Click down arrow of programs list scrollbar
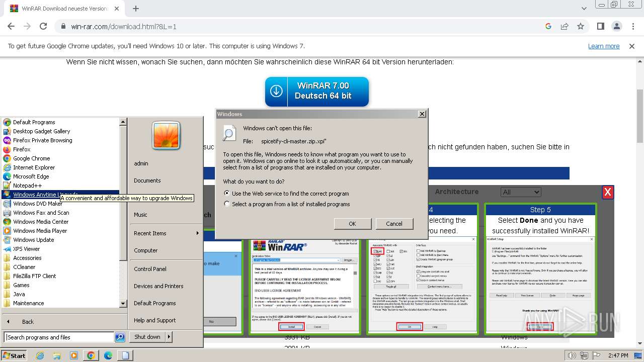This screenshot has height=362, width=644. [x=123, y=304]
